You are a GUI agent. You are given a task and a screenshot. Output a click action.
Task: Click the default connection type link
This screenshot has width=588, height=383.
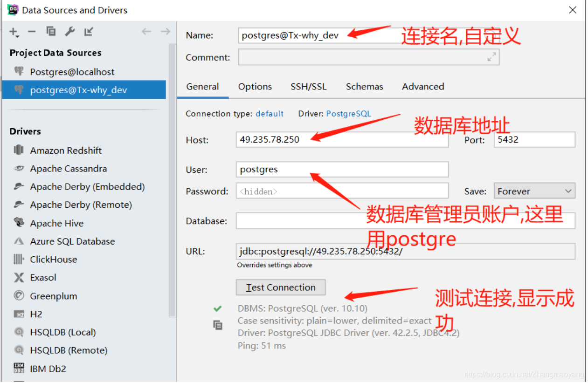pos(269,113)
